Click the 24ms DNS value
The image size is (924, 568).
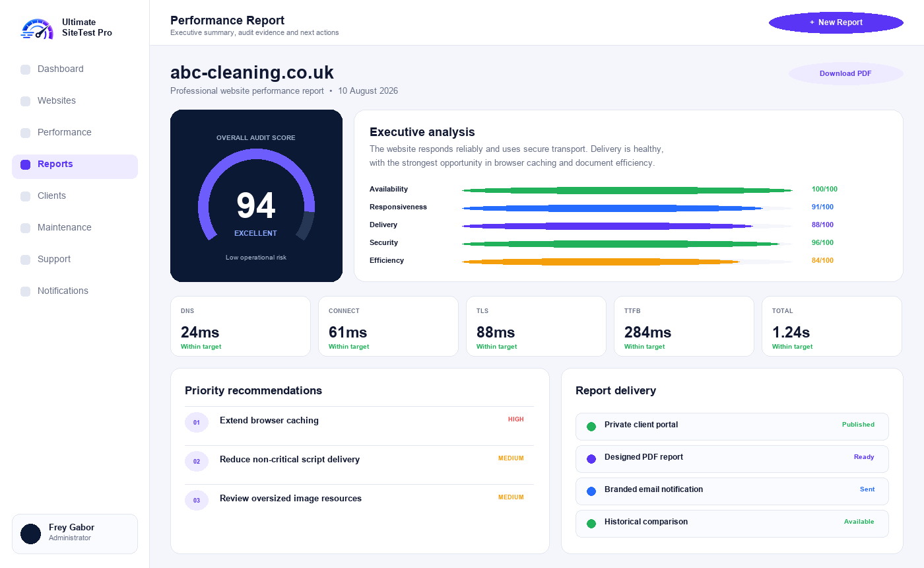point(200,332)
